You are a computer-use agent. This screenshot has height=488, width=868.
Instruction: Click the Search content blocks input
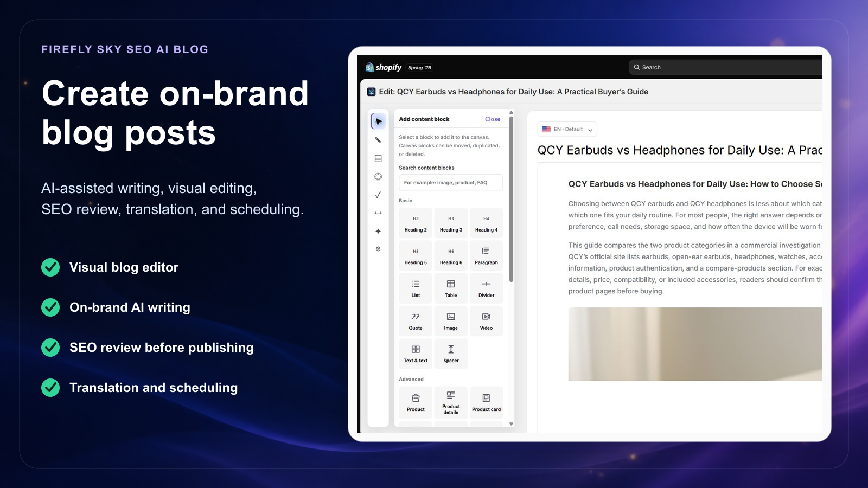[x=451, y=183]
